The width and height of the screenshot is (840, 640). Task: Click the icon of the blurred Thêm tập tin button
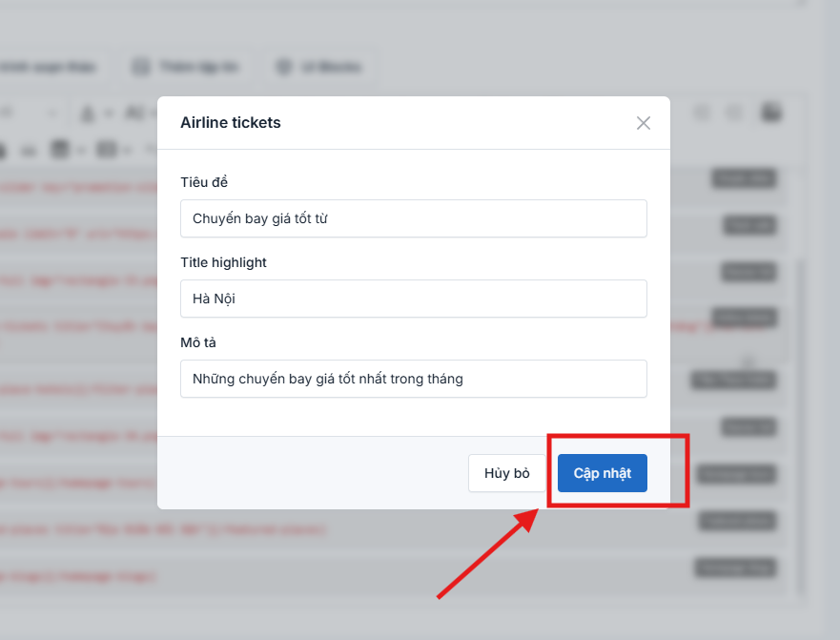tap(141, 67)
